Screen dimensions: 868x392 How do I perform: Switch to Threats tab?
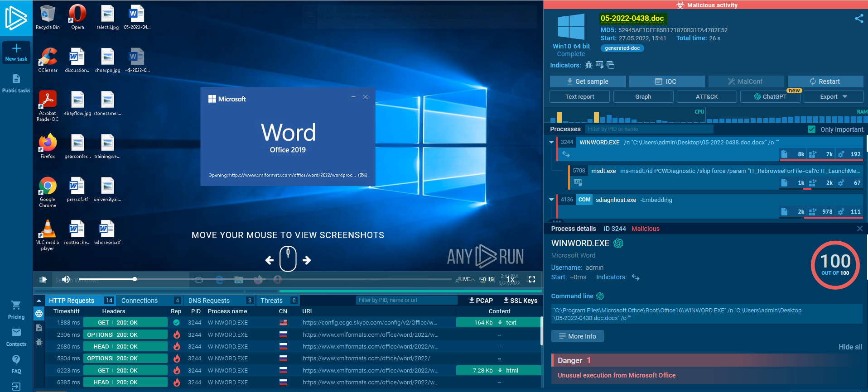coord(278,301)
